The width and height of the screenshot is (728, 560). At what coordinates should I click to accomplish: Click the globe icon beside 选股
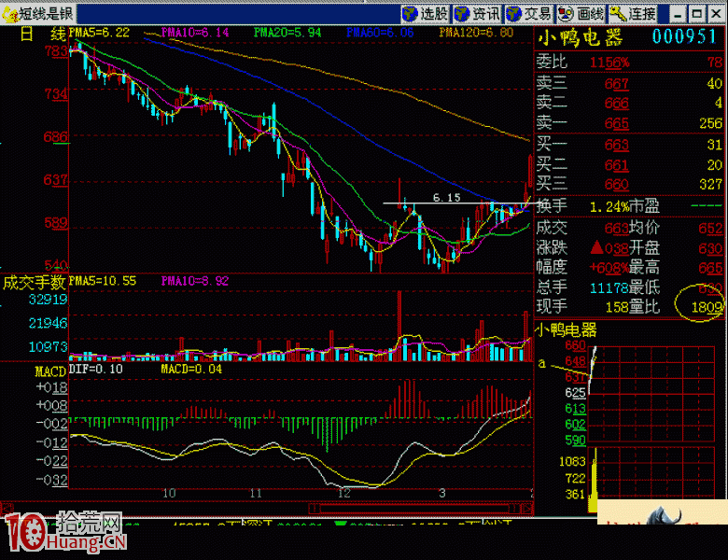[410, 14]
